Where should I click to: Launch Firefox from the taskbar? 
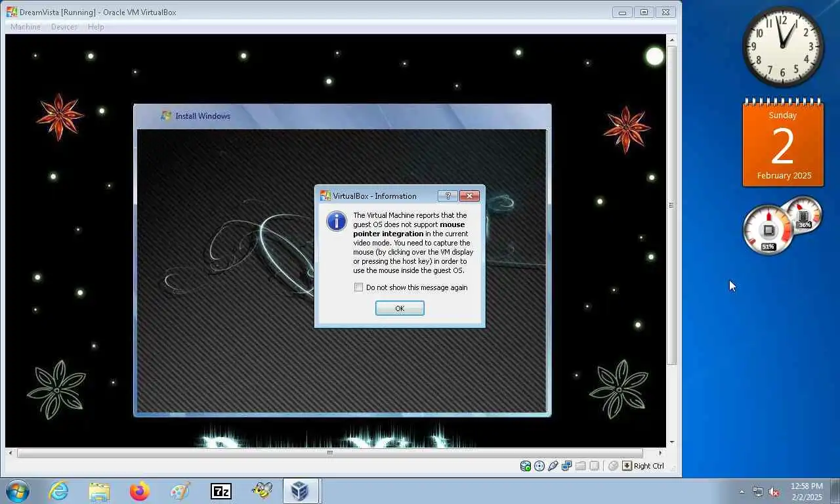tap(140, 491)
